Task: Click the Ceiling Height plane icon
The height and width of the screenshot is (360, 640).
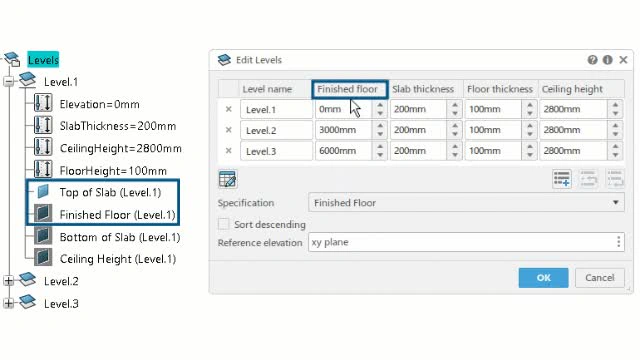Action: 43,258
